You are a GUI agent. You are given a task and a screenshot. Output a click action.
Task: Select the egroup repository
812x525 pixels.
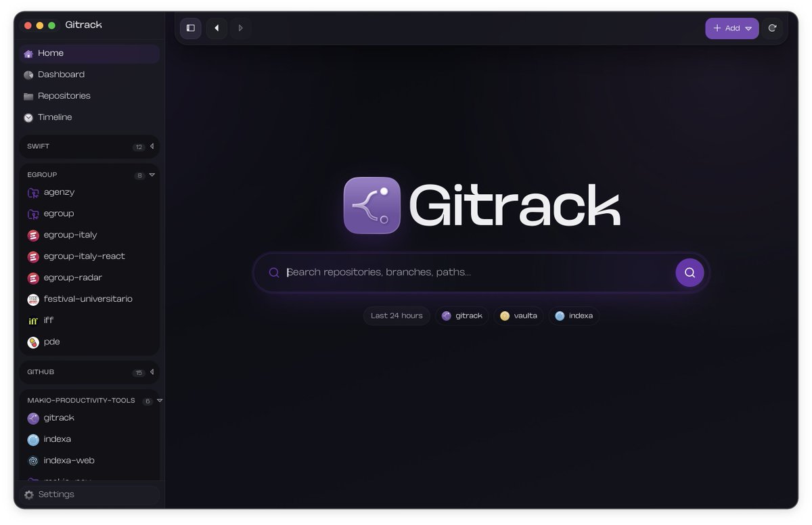[x=89, y=214]
